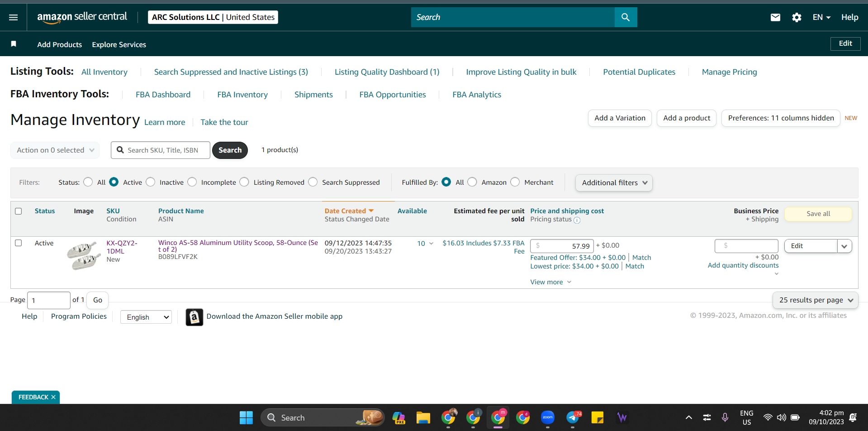The image size is (868, 431).
Task: Open the notifications bell in the taskbar
Action: tap(853, 417)
